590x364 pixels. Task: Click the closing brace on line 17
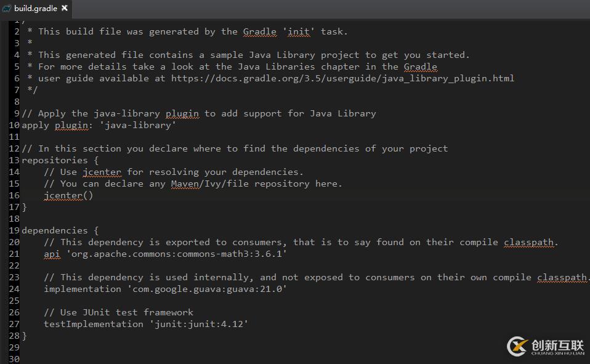pos(25,207)
